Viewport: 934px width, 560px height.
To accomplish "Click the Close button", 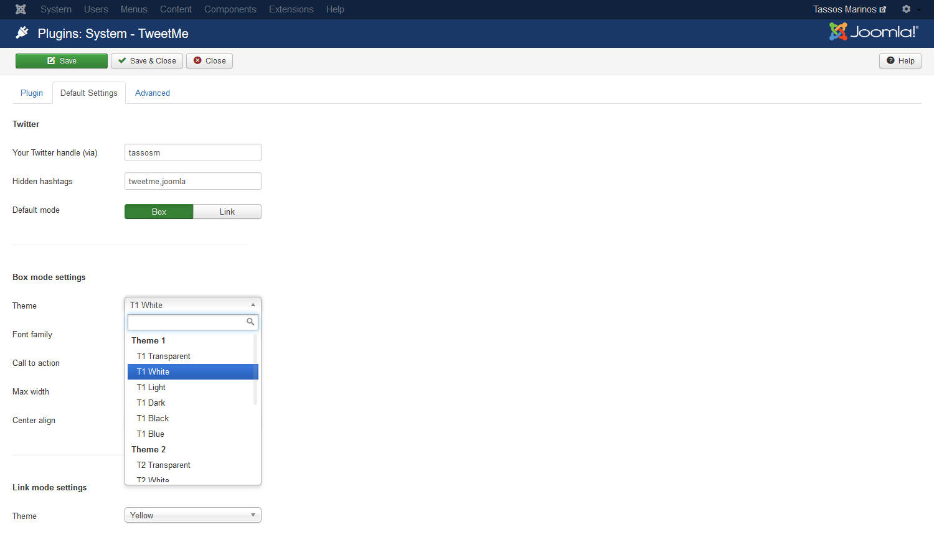I will click(x=209, y=60).
